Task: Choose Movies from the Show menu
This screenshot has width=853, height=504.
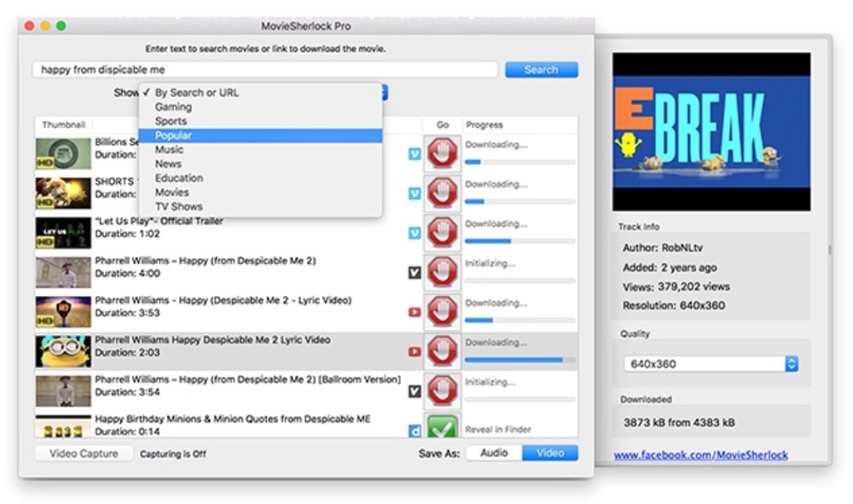Action: tap(260, 193)
